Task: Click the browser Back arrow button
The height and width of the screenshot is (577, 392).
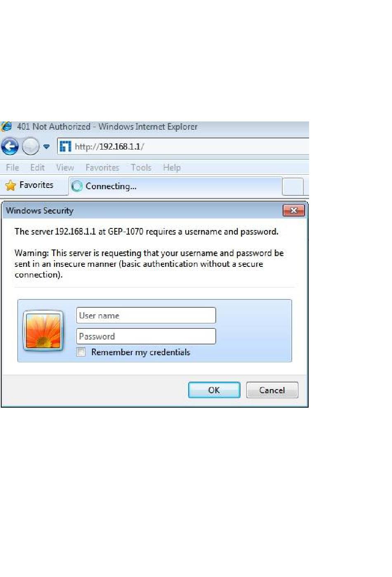Action: pos(10,146)
